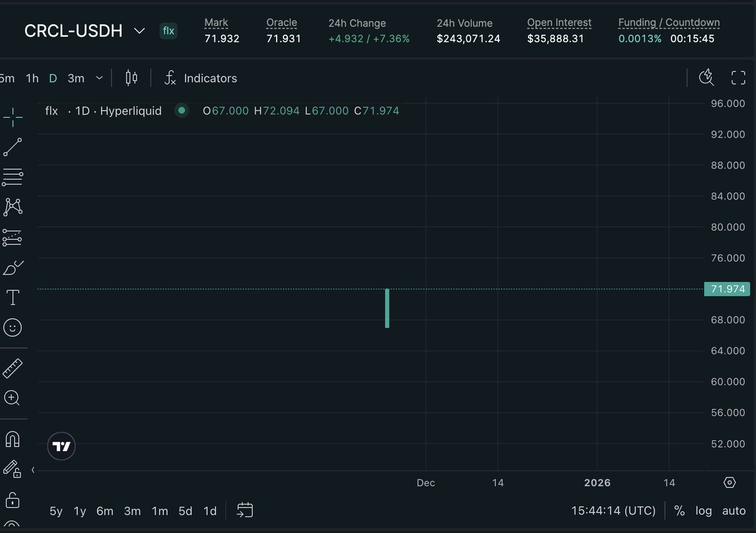
Task: Set date range to 3m at bottom
Action: click(x=132, y=511)
